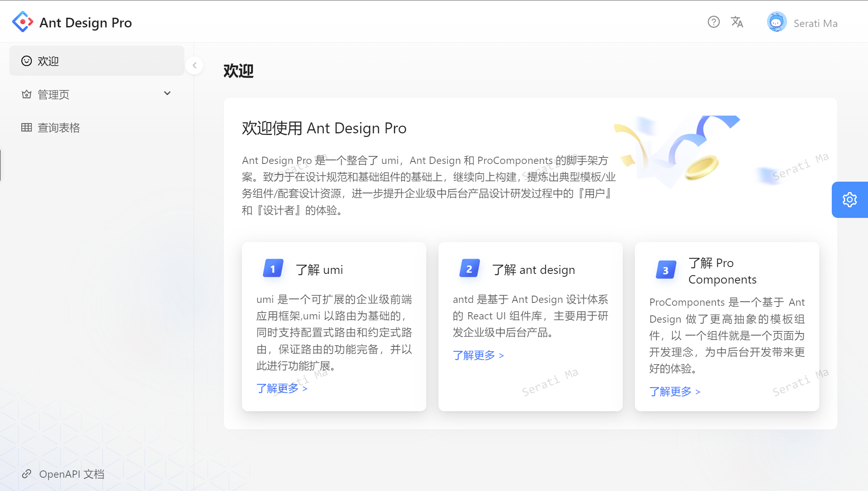
Task: Click the Ant Design Pro logo icon
Action: pyautogui.click(x=23, y=22)
